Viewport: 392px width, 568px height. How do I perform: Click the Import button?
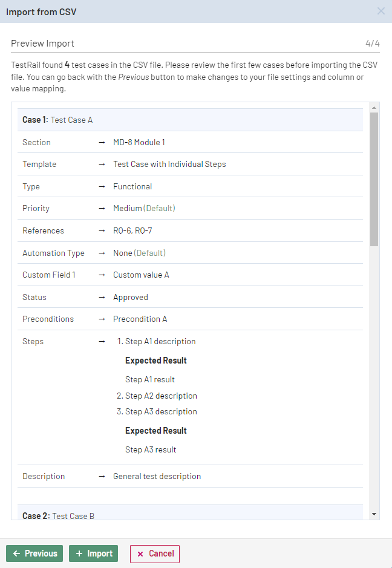pos(93,553)
